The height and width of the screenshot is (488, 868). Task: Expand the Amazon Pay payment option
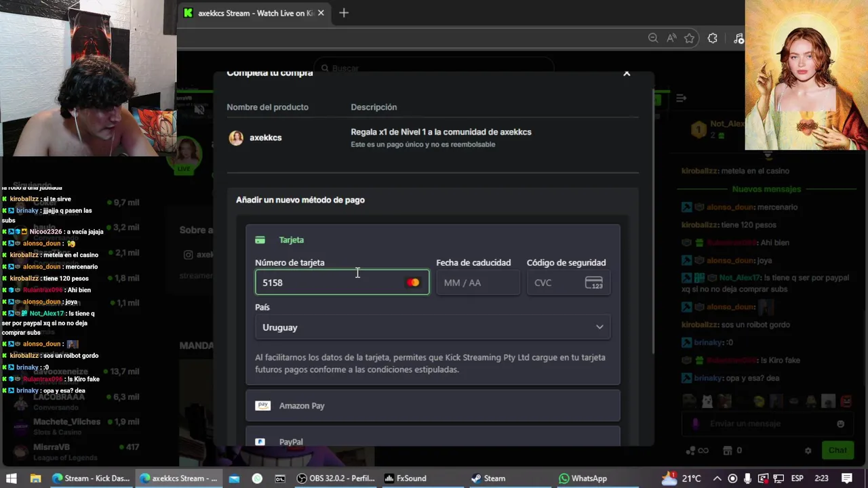(433, 405)
